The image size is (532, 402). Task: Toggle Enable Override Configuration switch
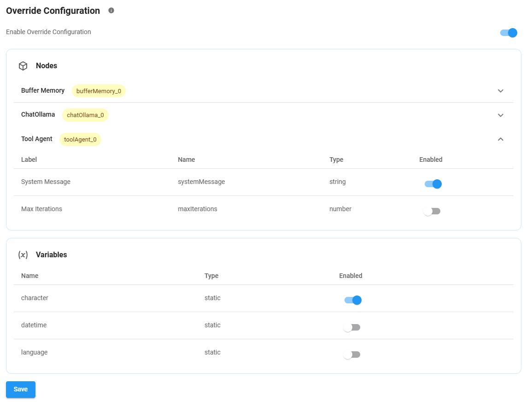coord(509,33)
